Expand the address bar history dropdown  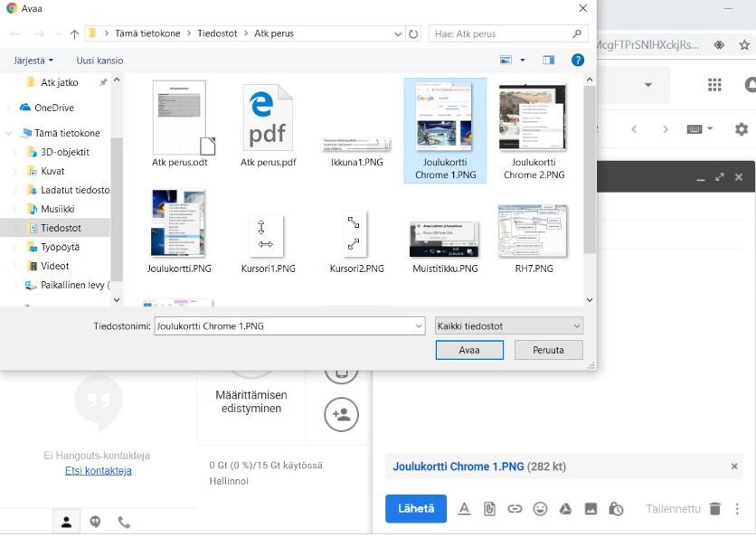[x=398, y=33]
